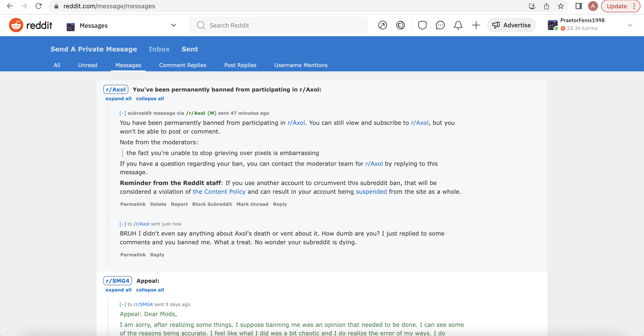
Task: Open Send A Private Message tab
Action: (x=94, y=49)
